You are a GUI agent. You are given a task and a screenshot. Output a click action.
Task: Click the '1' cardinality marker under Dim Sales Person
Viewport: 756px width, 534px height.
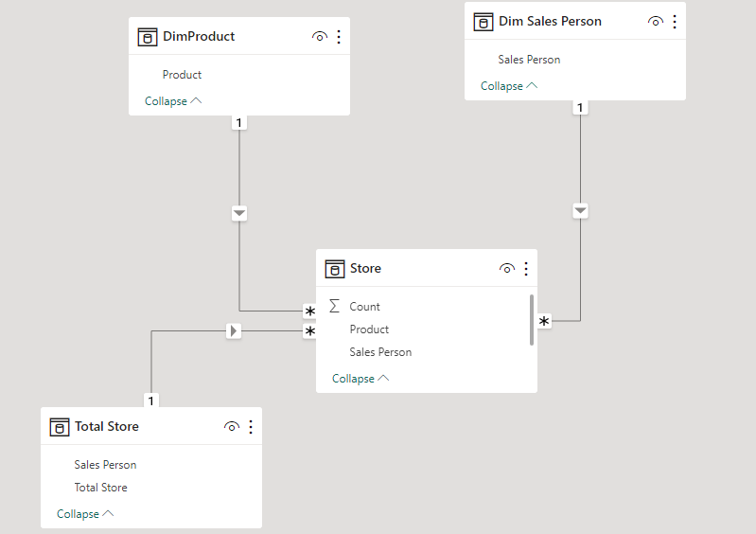[x=580, y=108]
